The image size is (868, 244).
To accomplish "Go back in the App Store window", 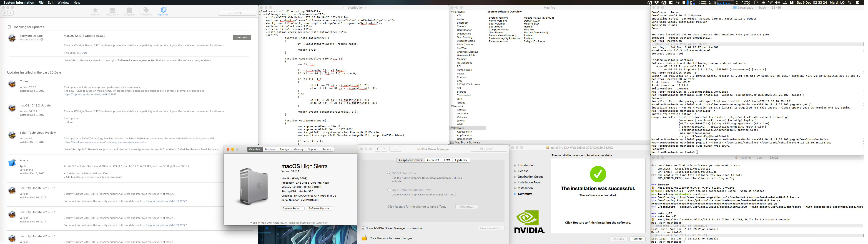I will click(x=5, y=13).
